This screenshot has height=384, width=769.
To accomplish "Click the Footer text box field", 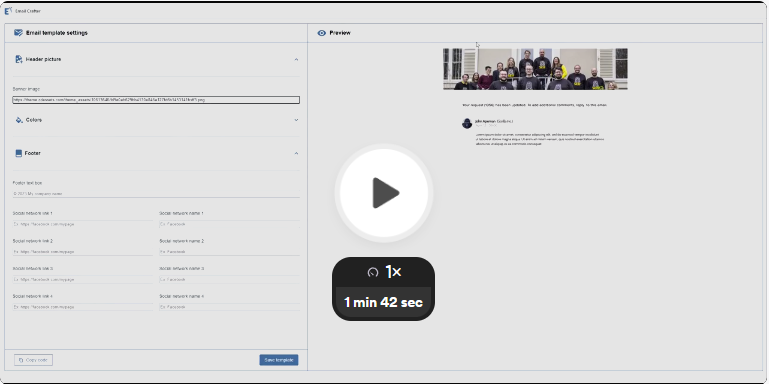I will (x=156, y=194).
